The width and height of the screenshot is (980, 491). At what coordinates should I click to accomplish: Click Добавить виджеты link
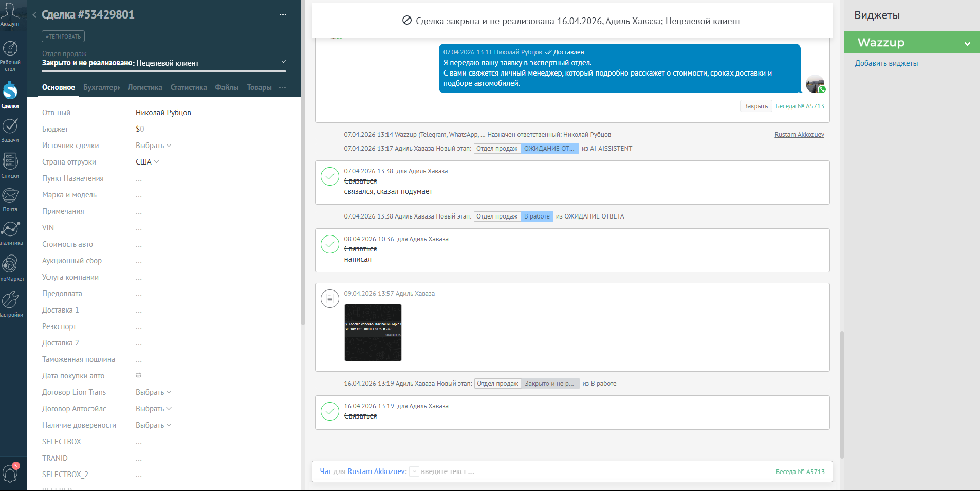(886, 63)
